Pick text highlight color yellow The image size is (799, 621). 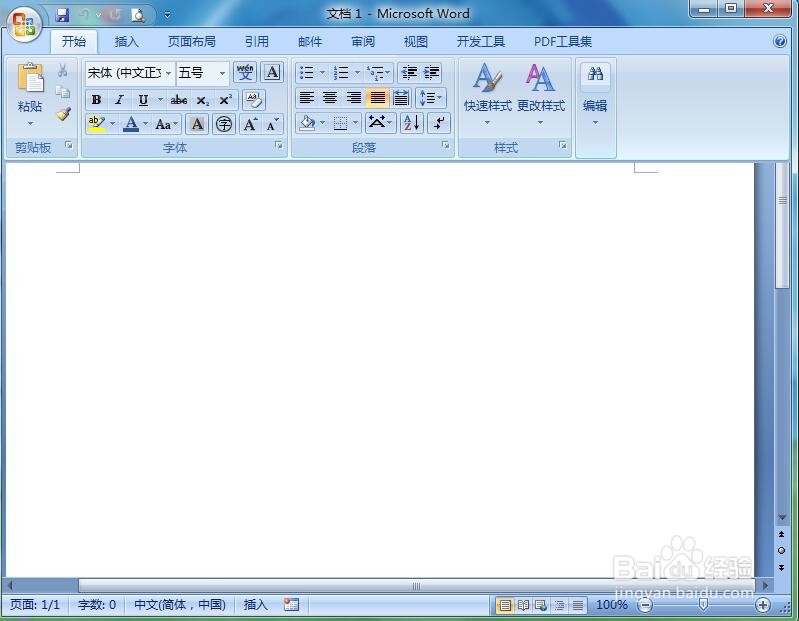pyautogui.click(x=96, y=124)
